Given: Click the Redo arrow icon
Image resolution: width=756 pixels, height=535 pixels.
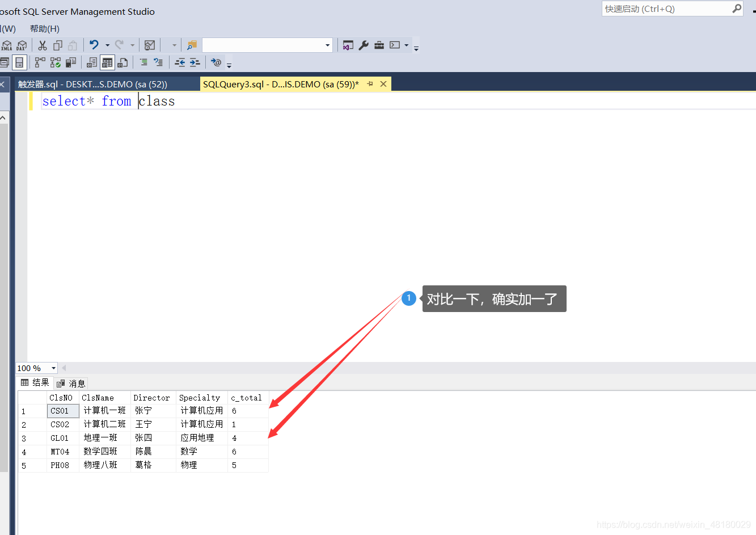Looking at the screenshot, I should coord(120,45).
